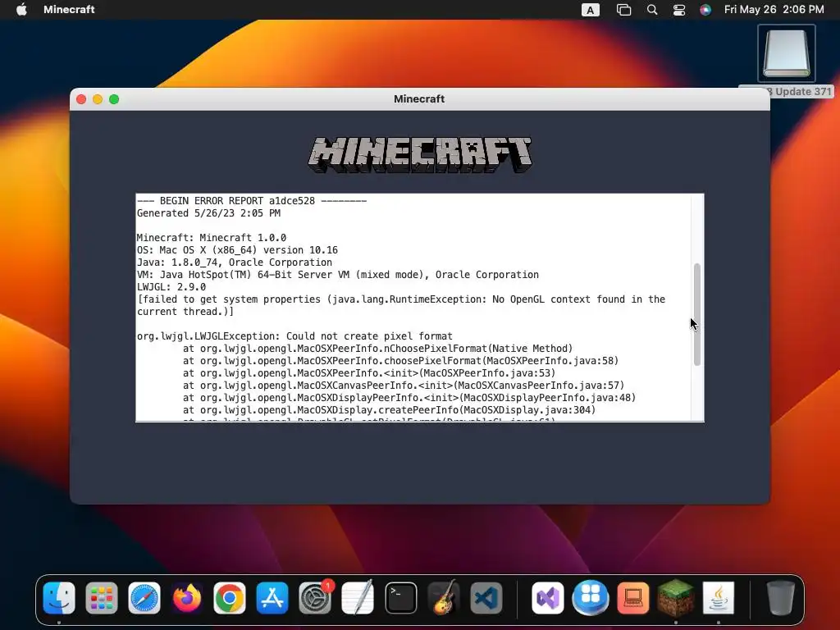
Task: Click the 'MacOSXDisplay.java:304' stack trace line
Action: click(x=389, y=410)
